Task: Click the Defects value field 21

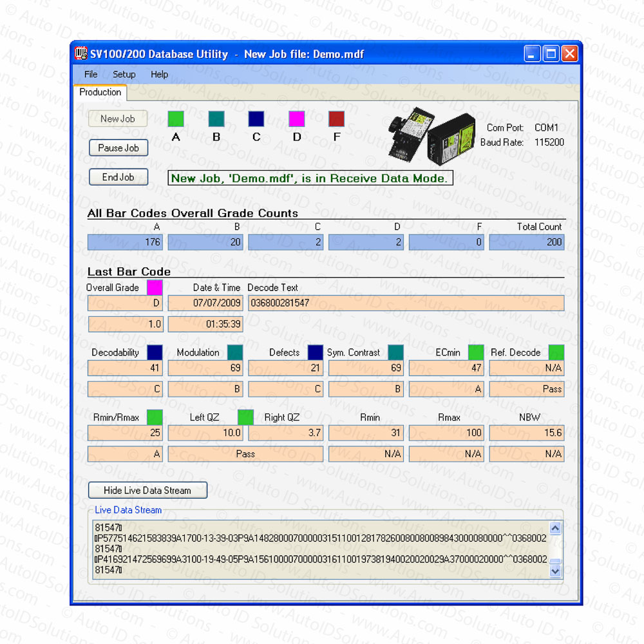Action: [286, 368]
